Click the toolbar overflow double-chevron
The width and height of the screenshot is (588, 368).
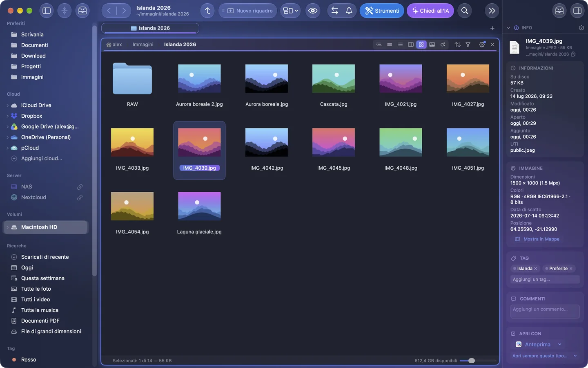click(x=492, y=11)
